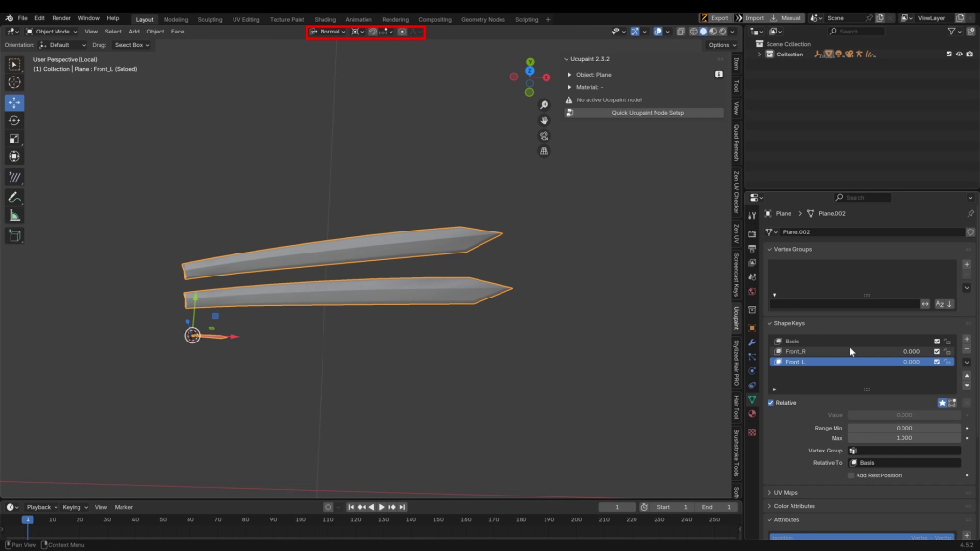Enable the Add Rest Position checkbox
980x551 pixels.
[x=851, y=475]
